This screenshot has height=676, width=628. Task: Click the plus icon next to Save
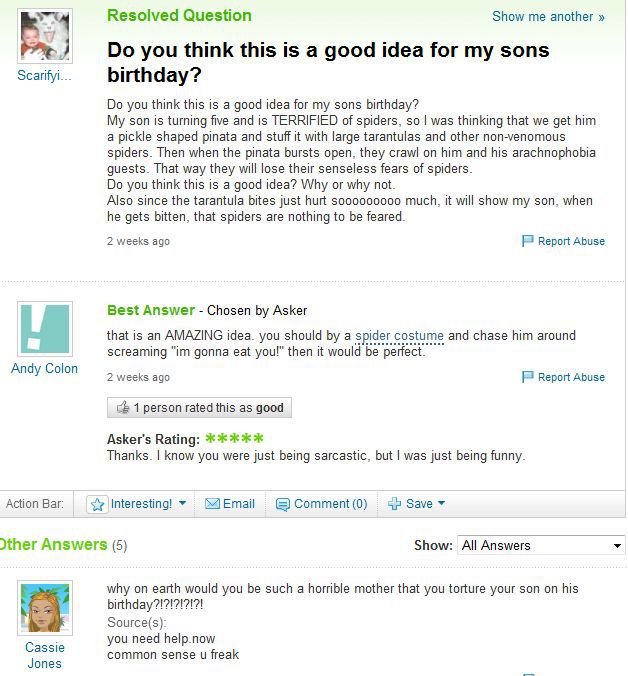395,504
